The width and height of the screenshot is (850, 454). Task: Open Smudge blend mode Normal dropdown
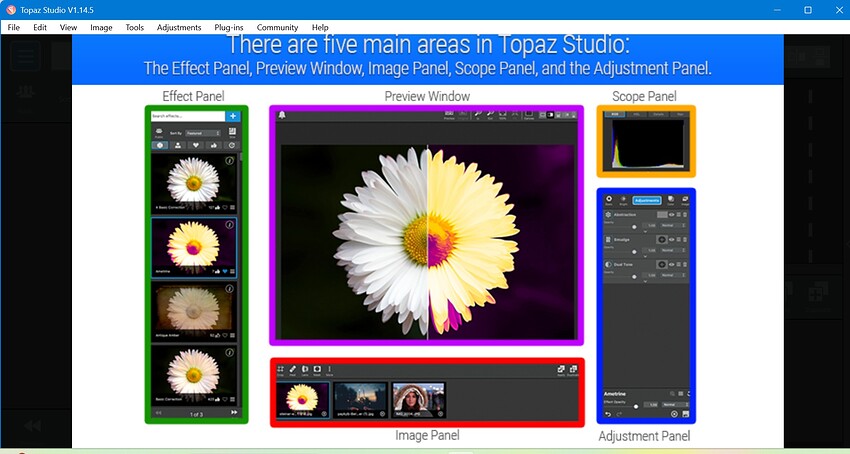[673, 251]
